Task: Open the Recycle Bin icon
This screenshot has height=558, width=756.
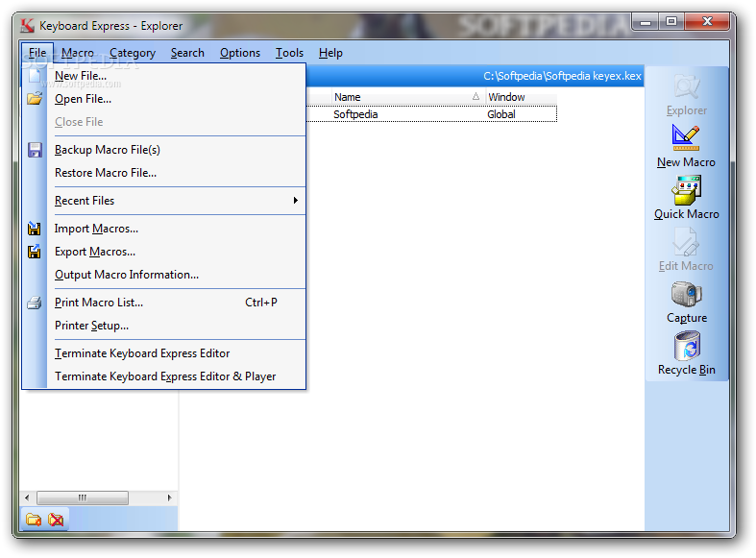Action: point(686,353)
